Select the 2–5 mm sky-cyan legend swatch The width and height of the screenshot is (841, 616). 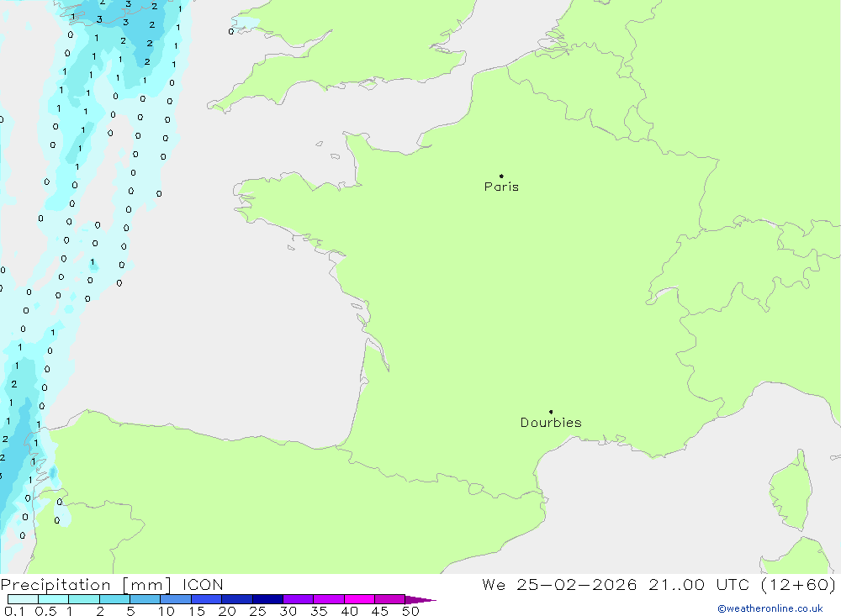(114, 599)
